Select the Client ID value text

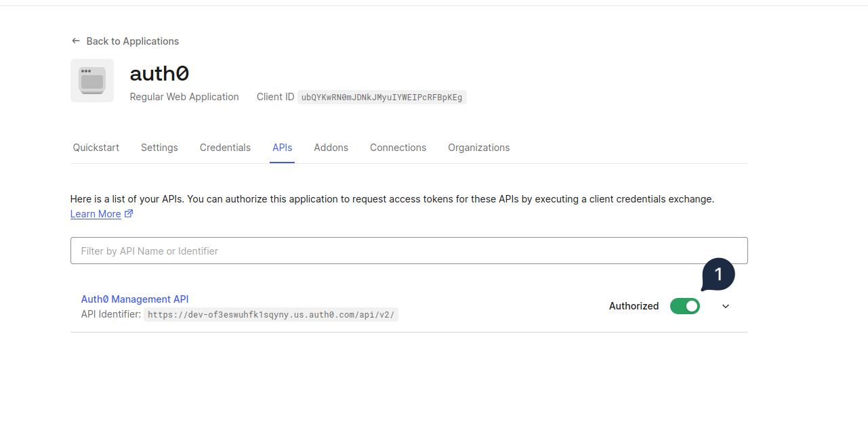pyautogui.click(x=382, y=98)
